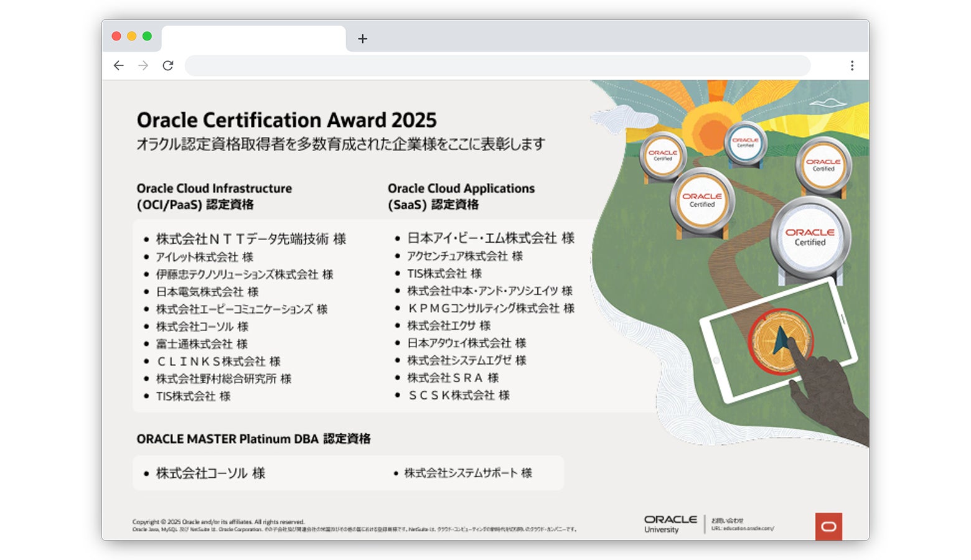Maximize the window with the green button
Image resolution: width=971 pixels, height=560 pixels.
pos(147,36)
